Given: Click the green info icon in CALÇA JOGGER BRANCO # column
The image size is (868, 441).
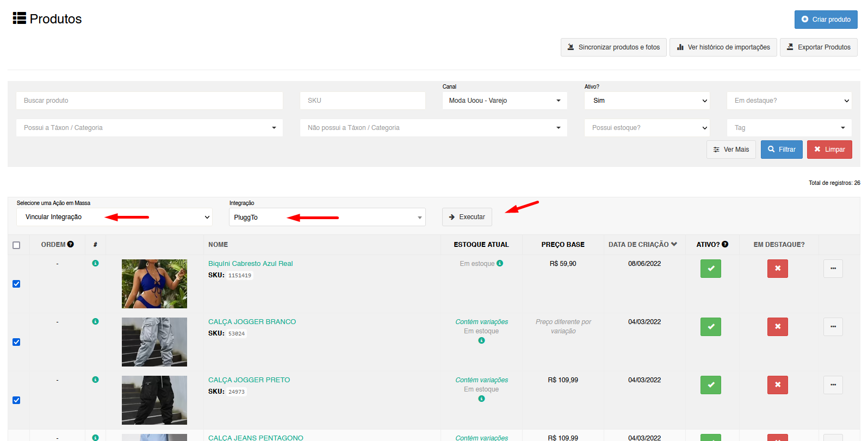Looking at the screenshot, I should (x=95, y=321).
